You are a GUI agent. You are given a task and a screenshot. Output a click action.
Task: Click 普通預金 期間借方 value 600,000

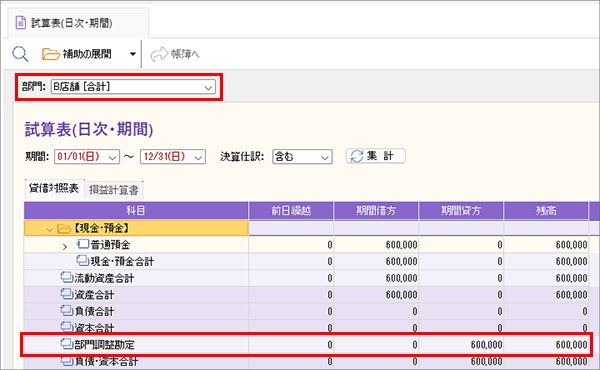401,245
